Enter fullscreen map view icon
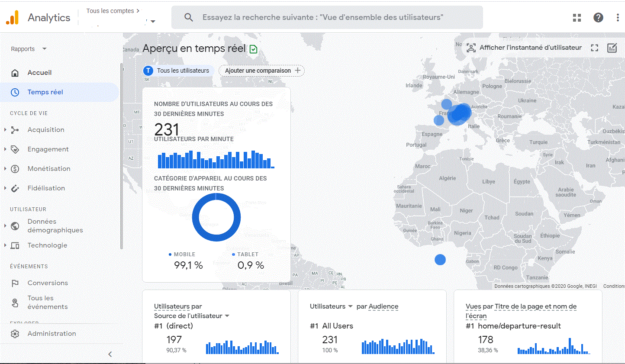The height and width of the screenshot is (364, 625). click(595, 48)
